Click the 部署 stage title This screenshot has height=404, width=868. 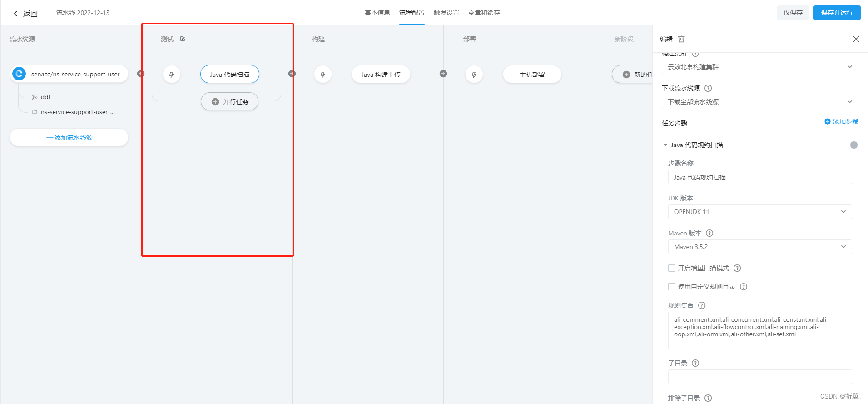[470, 39]
